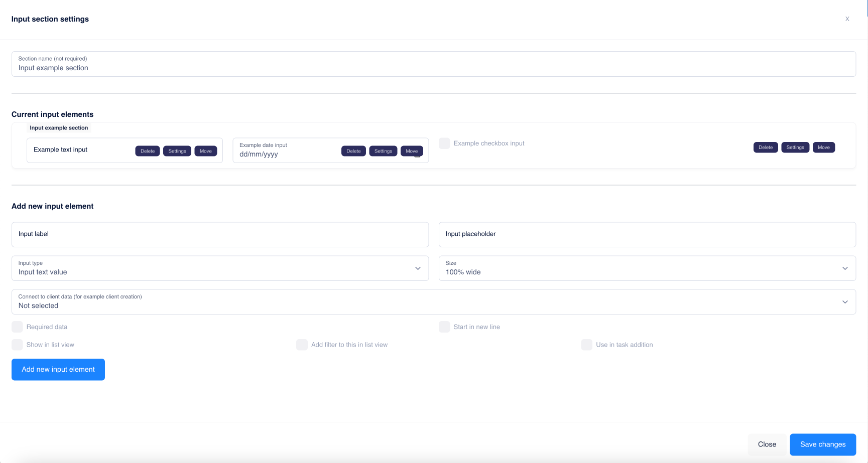Enable Use in task addition checkbox
The width and height of the screenshot is (868, 463).
586,345
